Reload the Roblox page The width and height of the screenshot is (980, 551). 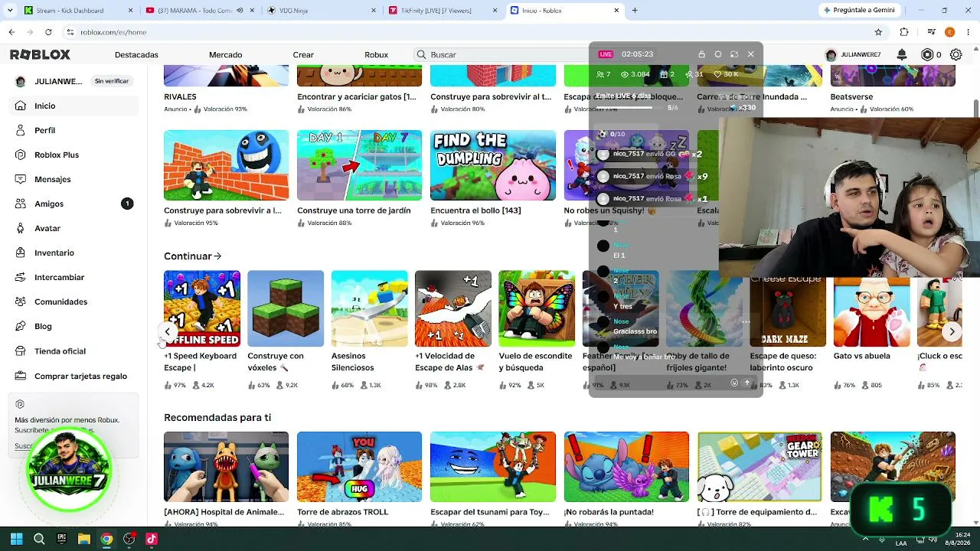48,32
